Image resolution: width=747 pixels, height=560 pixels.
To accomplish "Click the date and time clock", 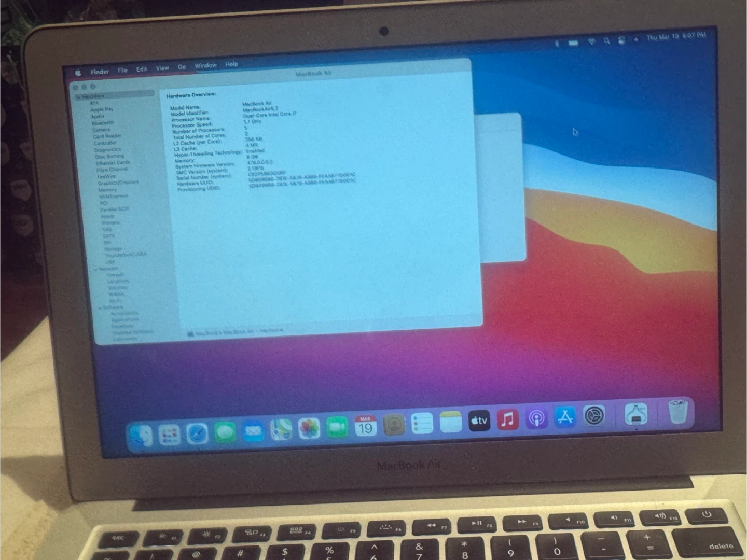I will (x=676, y=36).
